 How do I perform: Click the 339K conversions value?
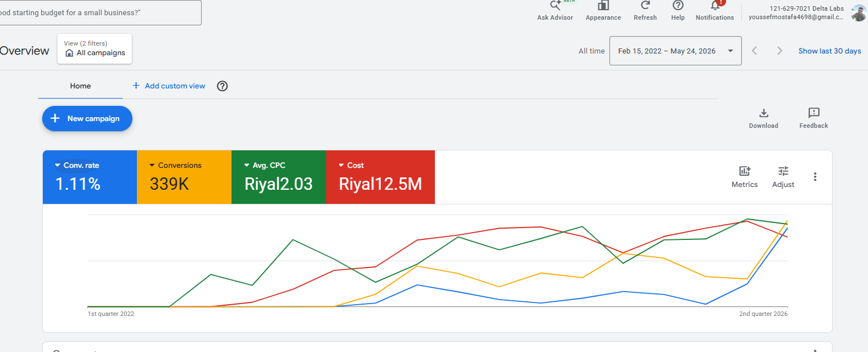tap(170, 184)
